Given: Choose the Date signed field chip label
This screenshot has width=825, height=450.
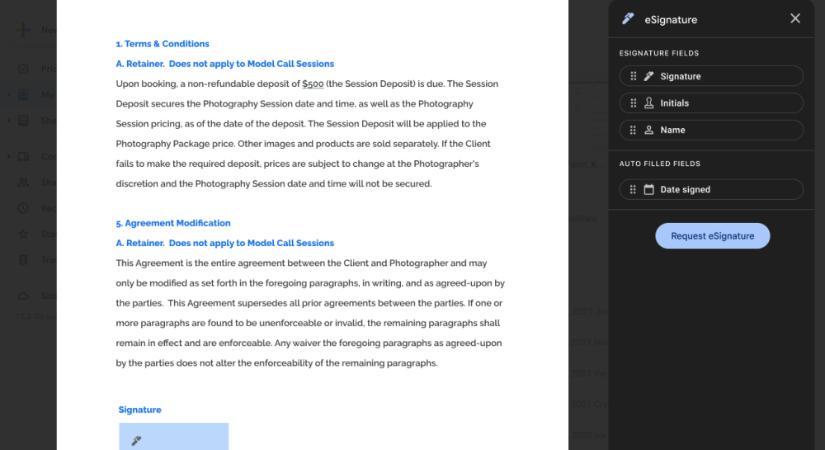Looking at the screenshot, I should coord(685,189).
